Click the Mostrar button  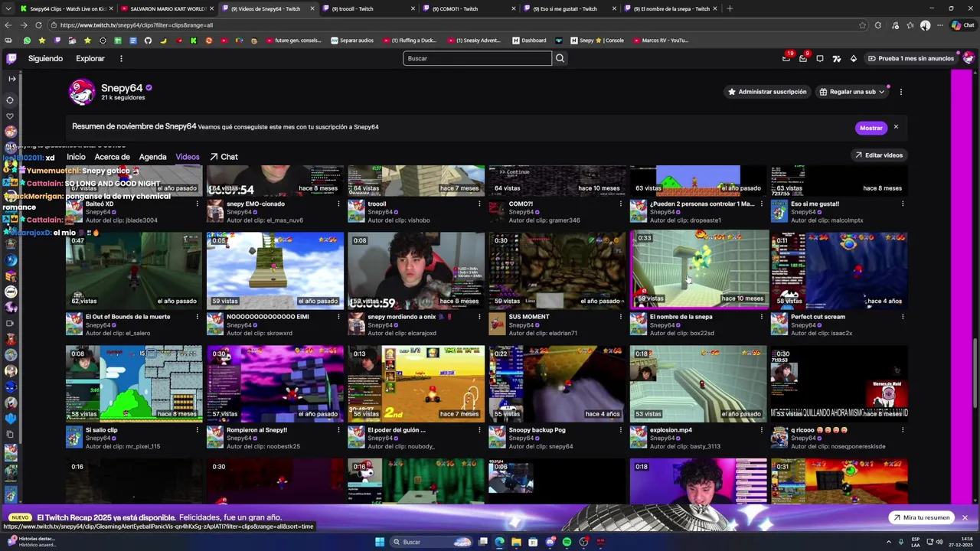871,128
